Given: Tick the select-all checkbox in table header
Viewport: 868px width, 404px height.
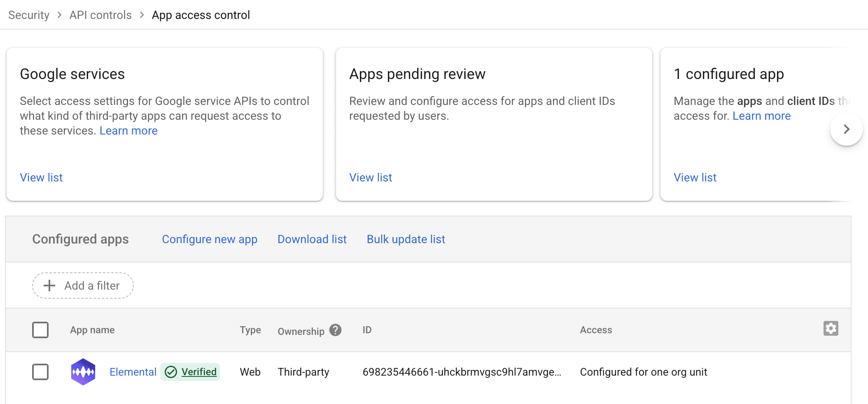Looking at the screenshot, I should [40, 330].
